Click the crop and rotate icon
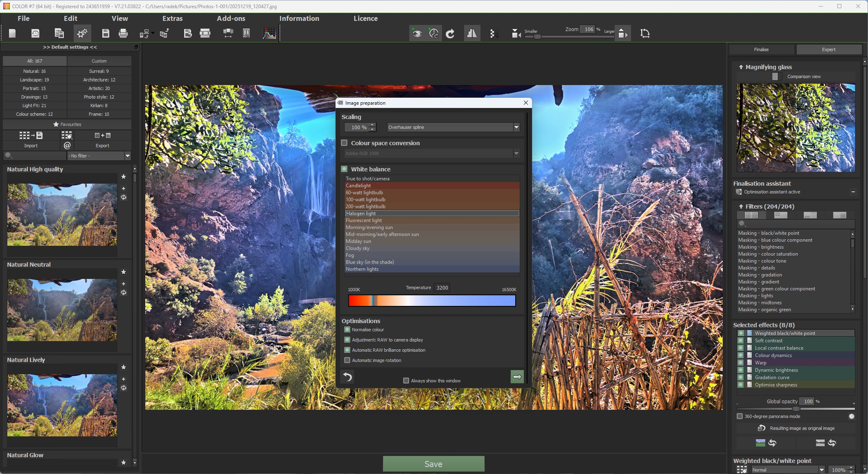 point(645,34)
